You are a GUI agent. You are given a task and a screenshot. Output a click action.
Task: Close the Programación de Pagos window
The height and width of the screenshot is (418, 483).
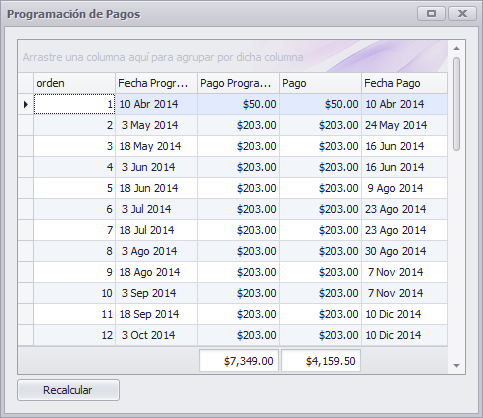(462, 14)
